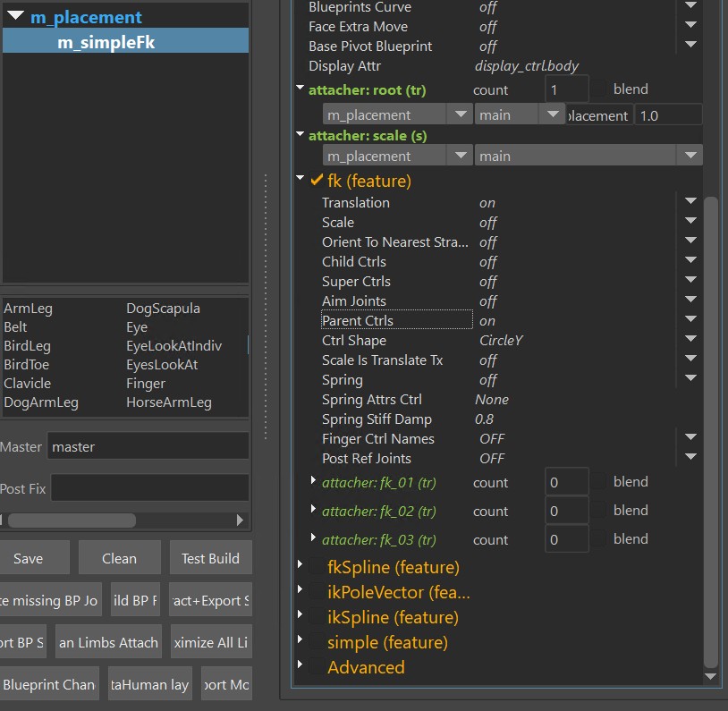Enable the ikPoleVector feature checkbox
The height and width of the screenshot is (711, 728).
[x=317, y=591]
